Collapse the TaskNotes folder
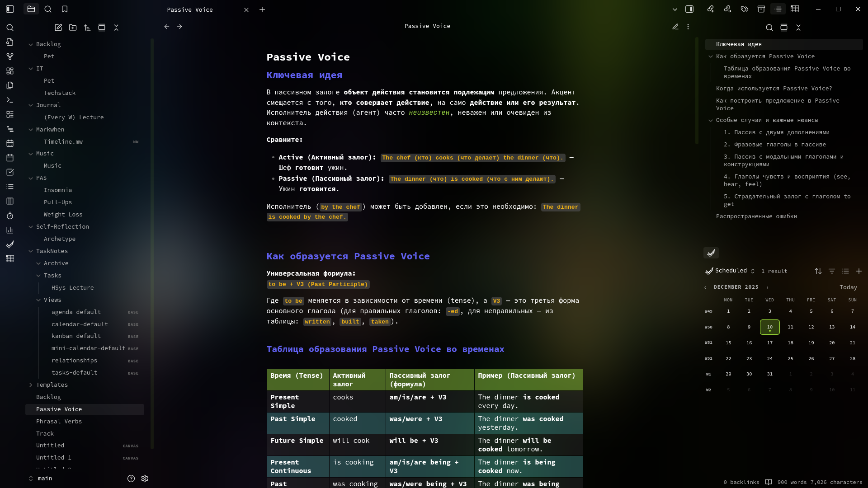This screenshot has height=488, width=868. click(x=31, y=251)
